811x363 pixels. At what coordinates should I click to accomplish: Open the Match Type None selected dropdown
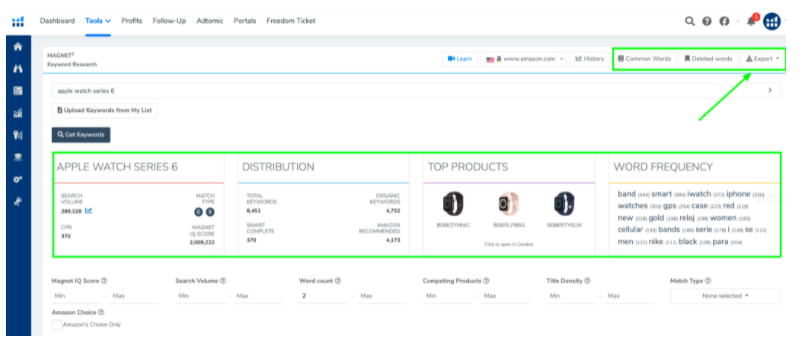click(725, 296)
